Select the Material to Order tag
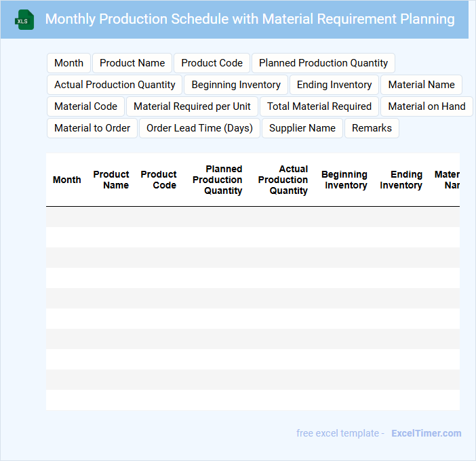This screenshot has width=476, height=461. (x=92, y=128)
